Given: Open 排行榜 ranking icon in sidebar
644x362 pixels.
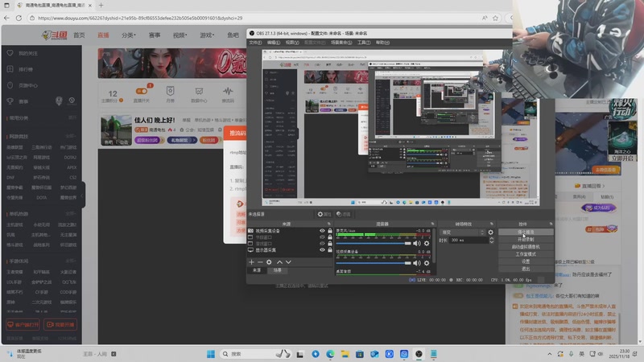Looking at the screenshot, I should (10, 69).
